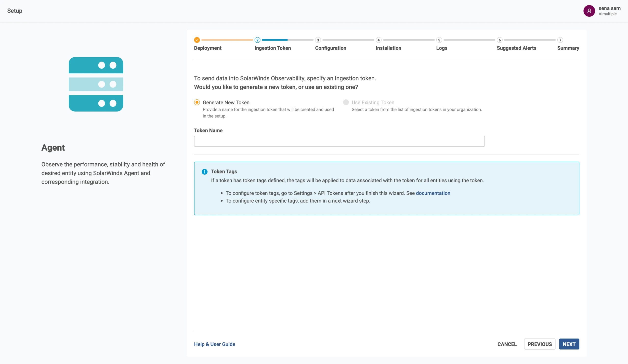Click the Setup page title
The image size is (628, 364).
pos(15,11)
